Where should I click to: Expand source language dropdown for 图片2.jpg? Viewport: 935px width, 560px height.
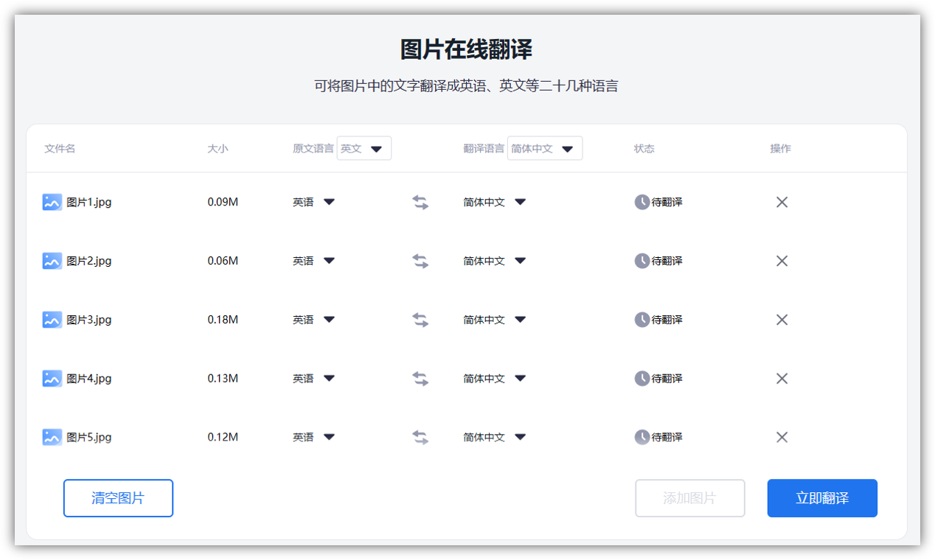pyautogui.click(x=329, y=261)
